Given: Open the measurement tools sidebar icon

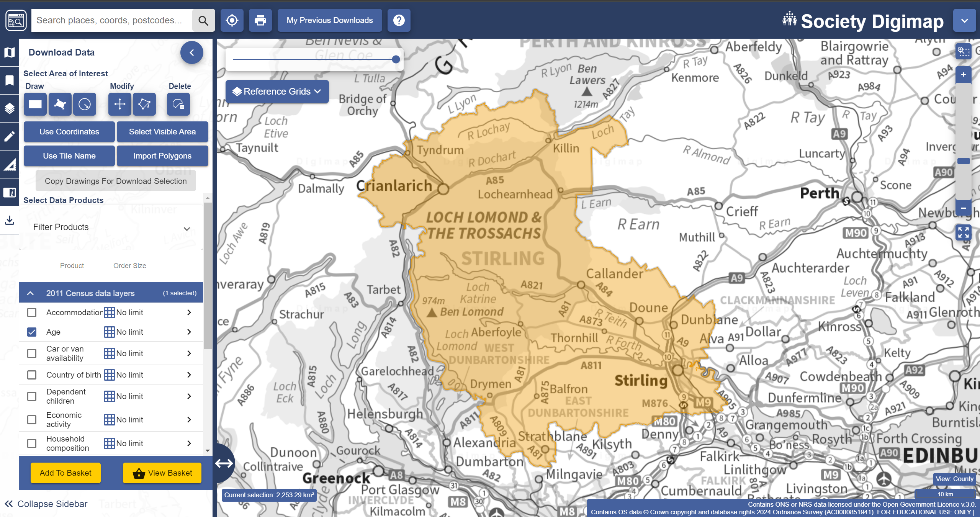Looking at the screenshot, I should pyautogui.click(x=9, y=164).
